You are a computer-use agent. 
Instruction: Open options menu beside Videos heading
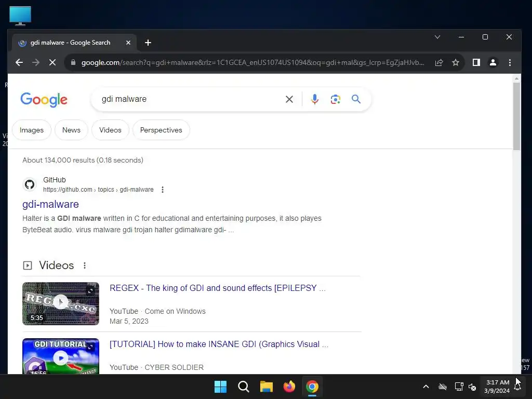click(x=85, y=265)
